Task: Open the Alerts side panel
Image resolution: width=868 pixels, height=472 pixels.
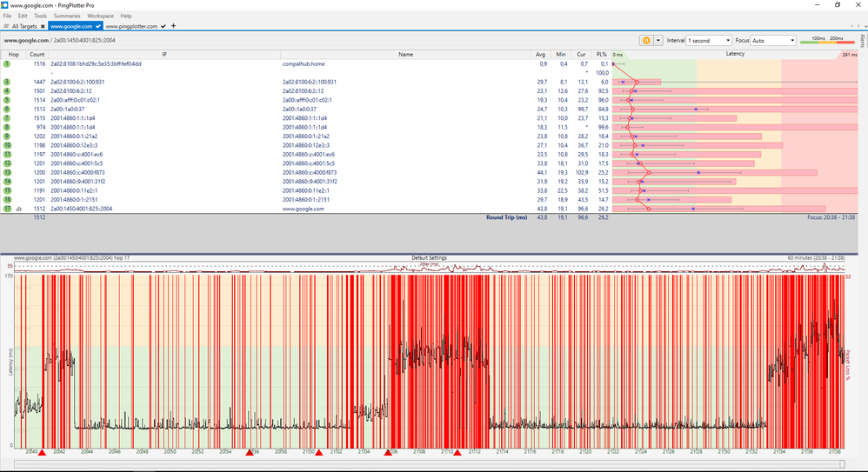Action: (862, 40)
